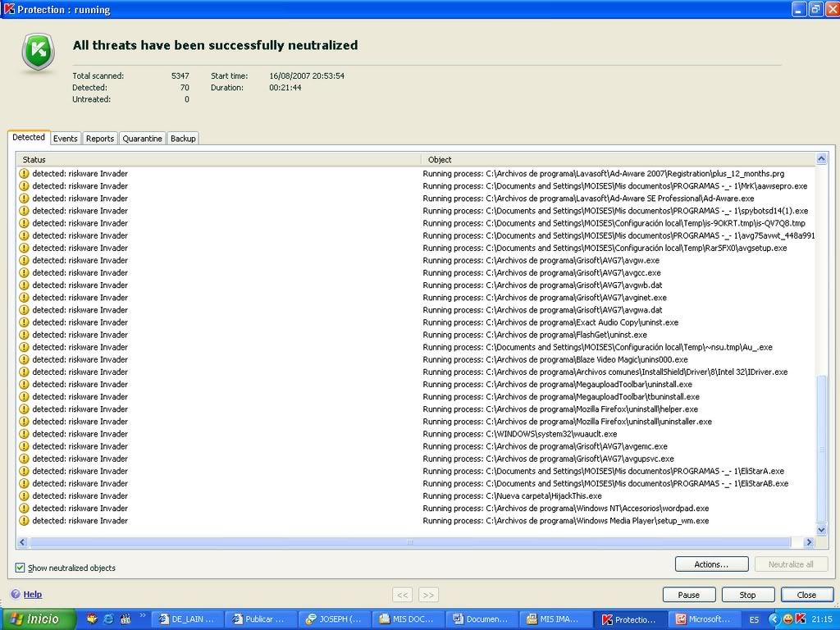
Task: Click the warning icon beside the plus_12_months.prg row
Action: (x=24, y=174)
